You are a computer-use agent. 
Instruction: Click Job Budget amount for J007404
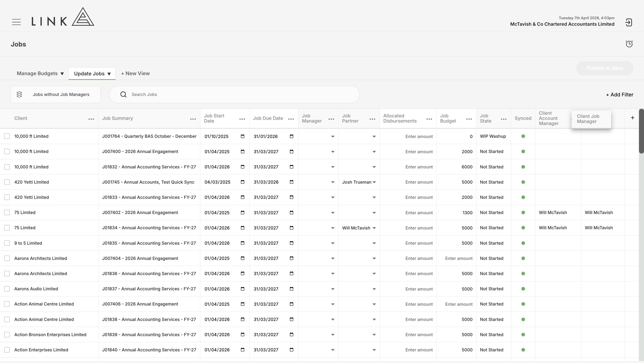pos(456,259)
